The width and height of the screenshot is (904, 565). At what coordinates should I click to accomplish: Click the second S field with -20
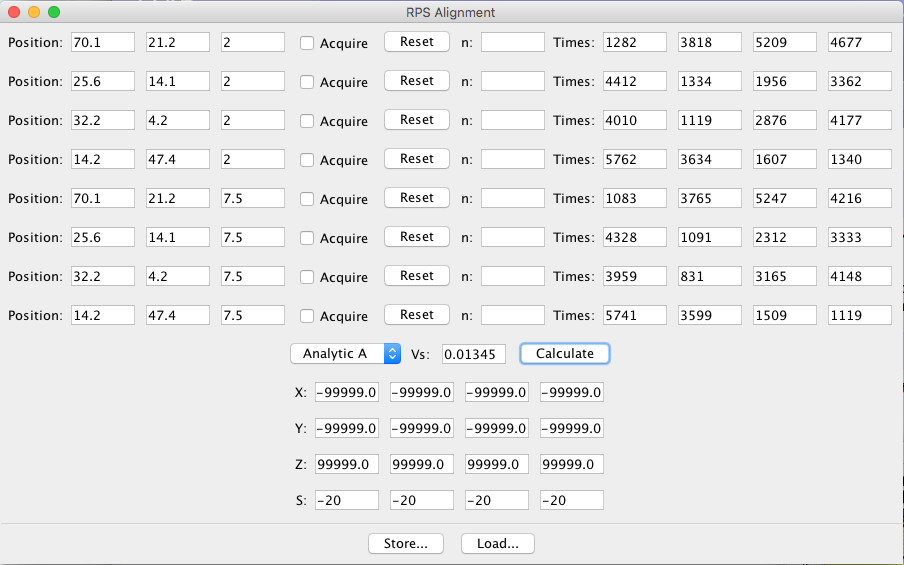421,501
